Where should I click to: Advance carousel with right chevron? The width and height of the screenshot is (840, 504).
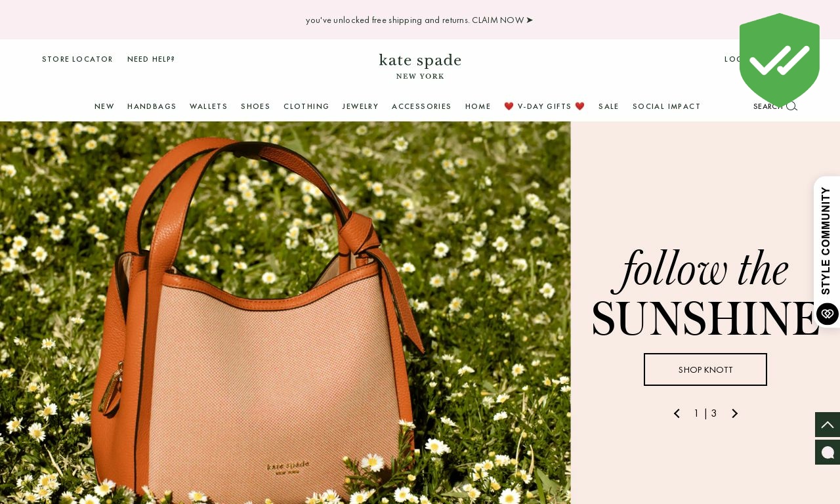(734, 413)
